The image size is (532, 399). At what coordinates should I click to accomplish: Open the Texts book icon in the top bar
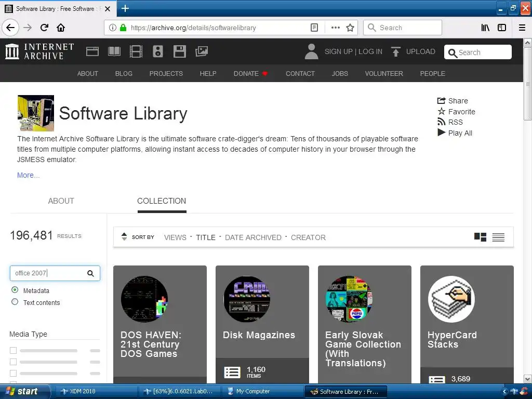pyautogui.click(x=114, y=51)
